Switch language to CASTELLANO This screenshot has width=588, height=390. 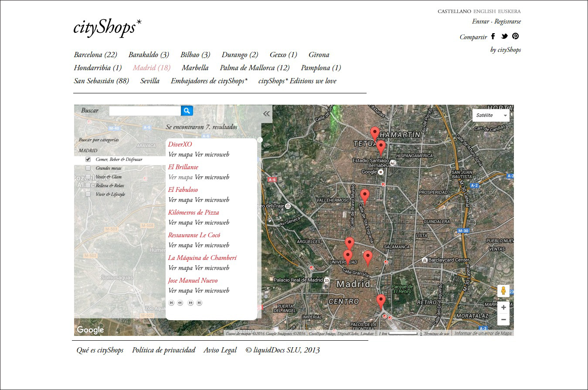pyautogui.click(x=454, y=11)
